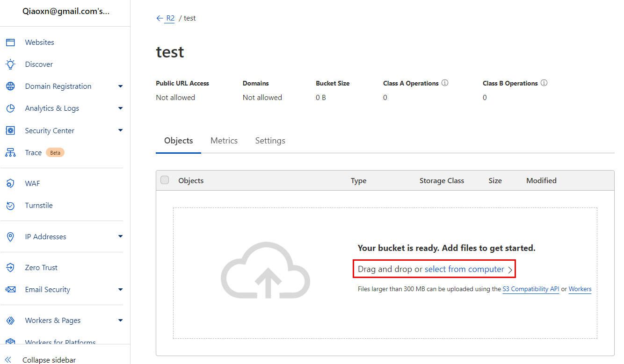The height and width of the screenshot is (364, 624).
Task: Click the Size column header
Action: tap(495, 180)
